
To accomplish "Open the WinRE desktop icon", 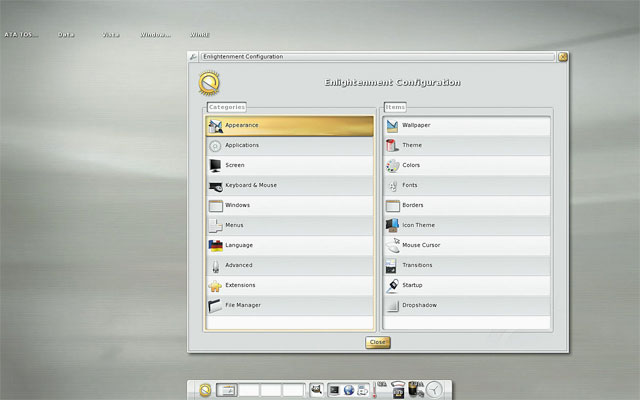I will (200, 35).
